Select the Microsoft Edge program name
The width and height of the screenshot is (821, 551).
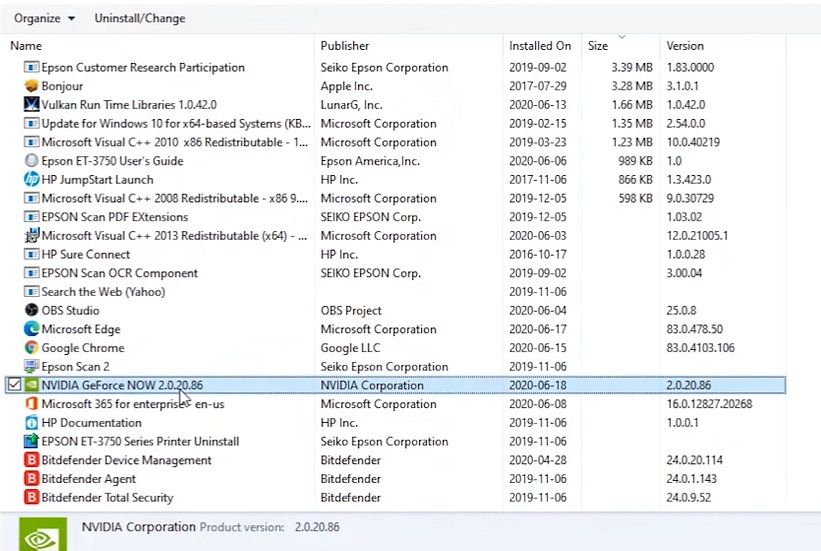tap(81, 329)
